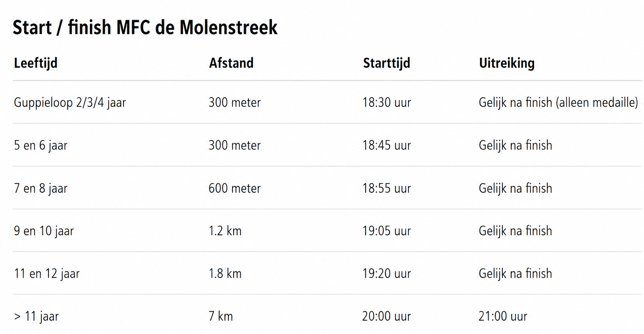Image resolution: width=644 pixels, height=334 pixels.
Task: Select the 'Guppieloop 2/3/4 jaar' cell
Action: (x=70, y=102)
